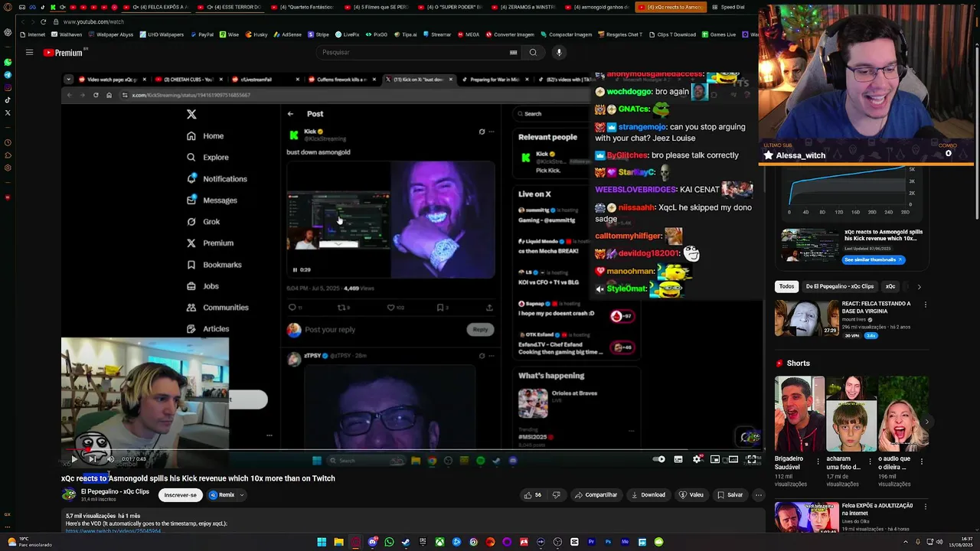
Task: Switch to miniplayer mode
Action: (715, 459)
